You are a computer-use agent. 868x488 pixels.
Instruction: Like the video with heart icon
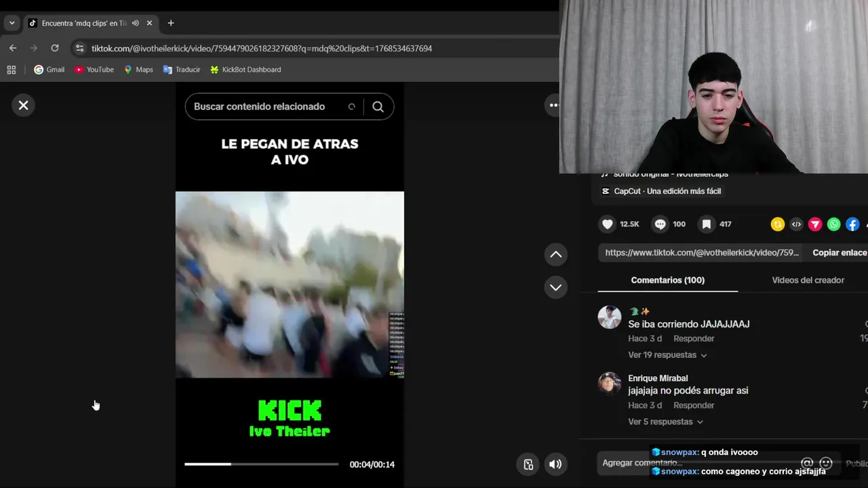click(x=608, y=224)
